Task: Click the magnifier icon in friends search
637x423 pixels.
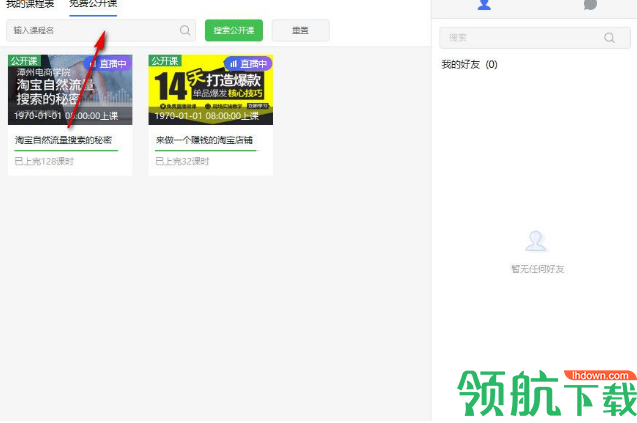Action: (609, 38)
